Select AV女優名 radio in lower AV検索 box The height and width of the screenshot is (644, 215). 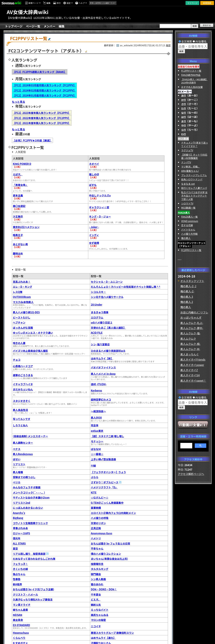click(x=194, y=398)
